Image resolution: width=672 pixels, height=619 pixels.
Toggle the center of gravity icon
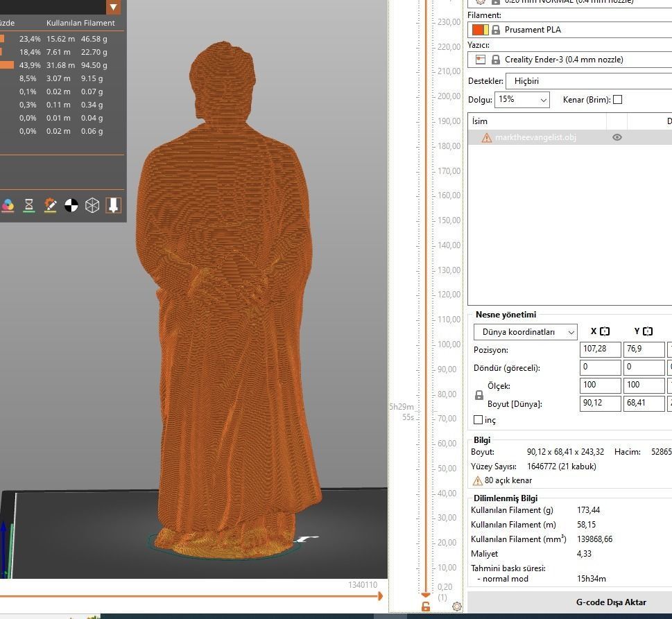[71, 206]
